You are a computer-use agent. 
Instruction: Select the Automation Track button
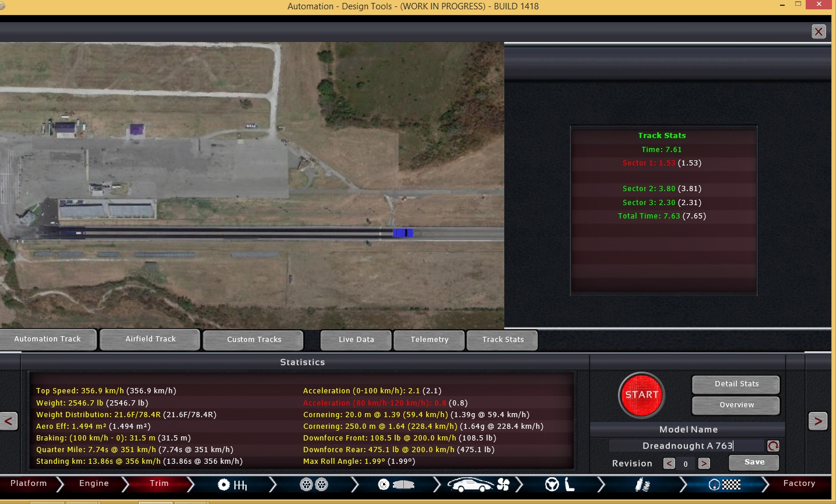[48, 339]
